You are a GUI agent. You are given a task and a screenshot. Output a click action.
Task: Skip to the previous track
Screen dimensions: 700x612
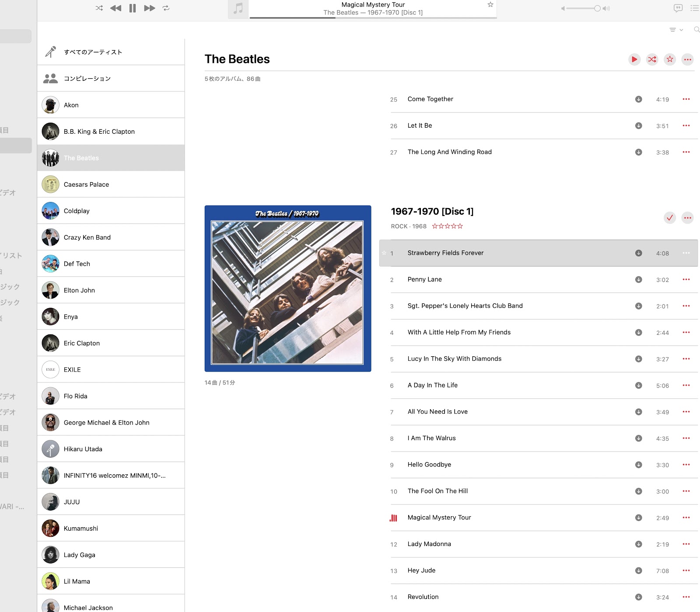pyautogui.click(x=115, y=8)
